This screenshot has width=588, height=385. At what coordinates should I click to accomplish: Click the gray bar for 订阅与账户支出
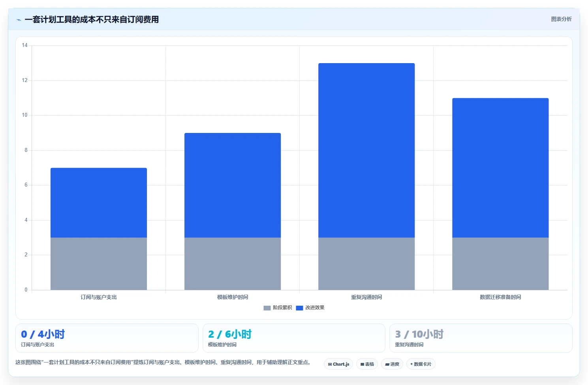pos(99,264)
